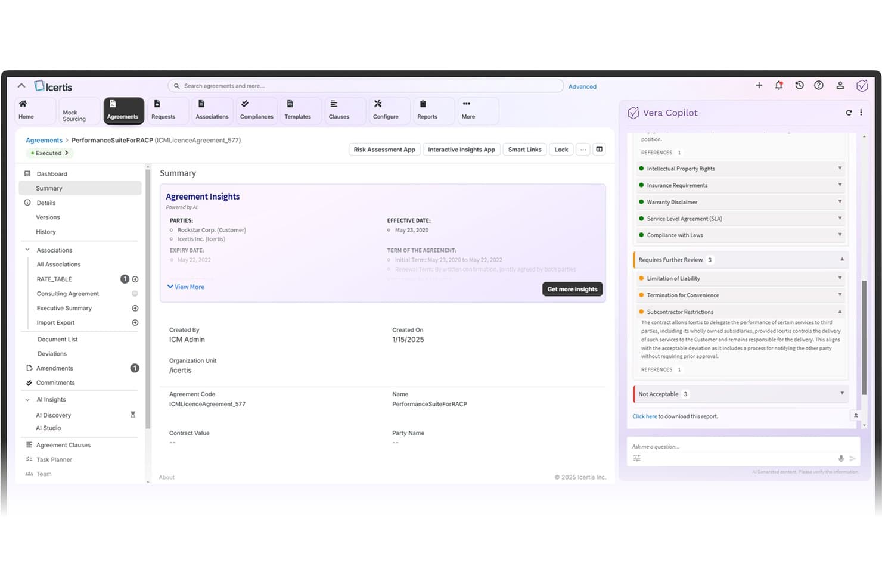Expand Limitation of Liability item
The image size is (882, 588).
coord(741,278)
